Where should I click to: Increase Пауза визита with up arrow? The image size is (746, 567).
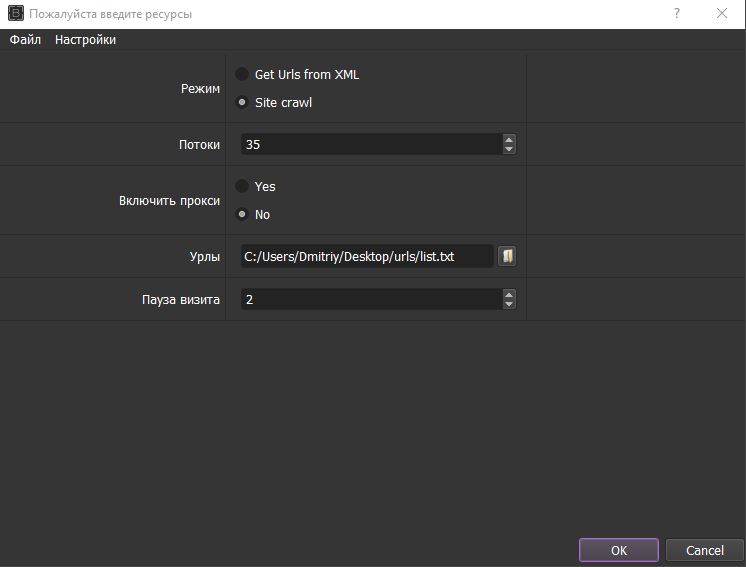[509, 295]
